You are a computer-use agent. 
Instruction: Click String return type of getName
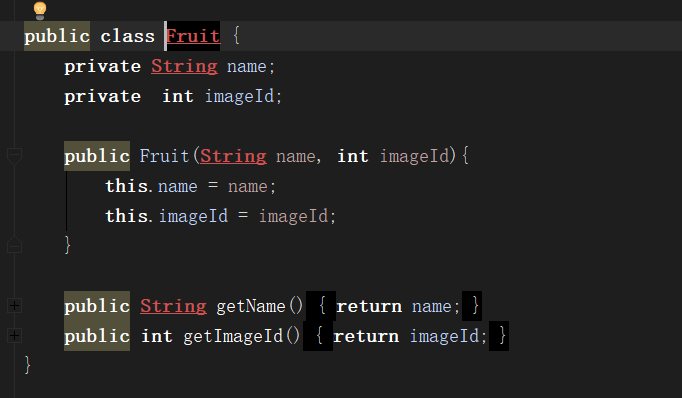pyautogui.click(x=173, y=306)
